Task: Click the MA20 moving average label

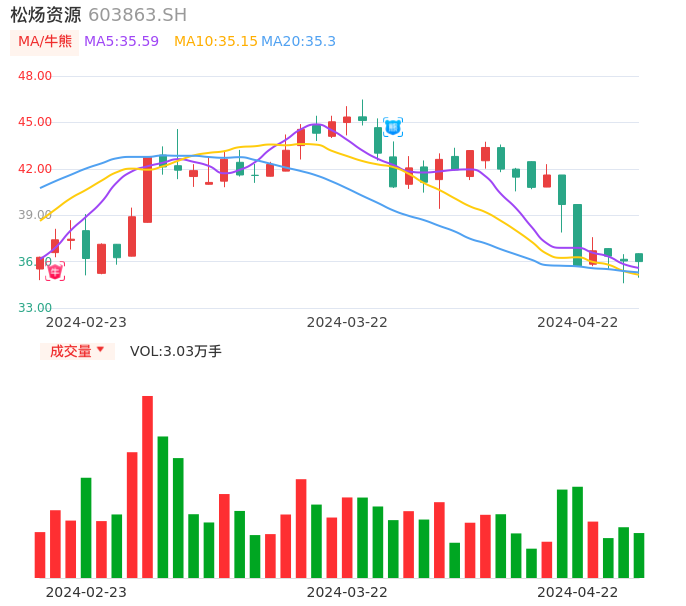Action: pyautogui.click(x=298, y=42)
